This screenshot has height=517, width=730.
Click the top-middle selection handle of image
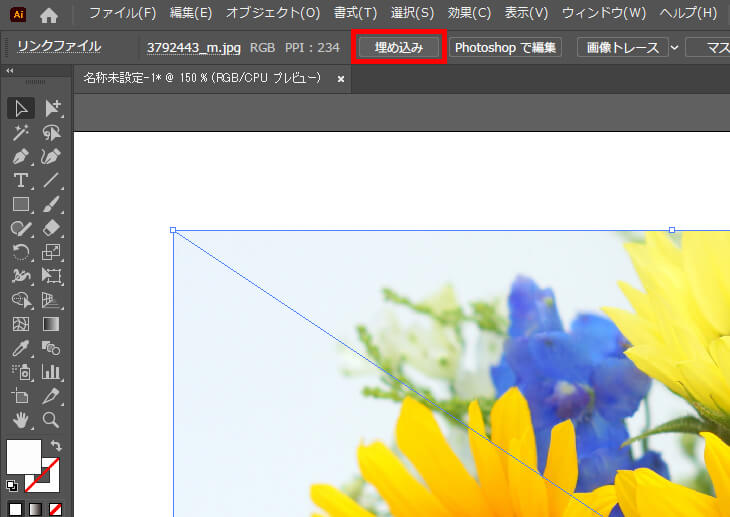coord(672,230)
